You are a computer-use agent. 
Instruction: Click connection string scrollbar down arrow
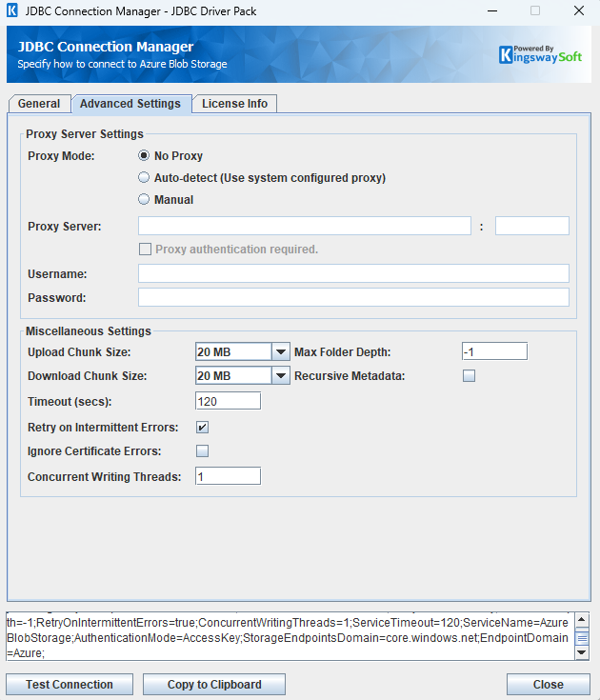click(582, 652)
